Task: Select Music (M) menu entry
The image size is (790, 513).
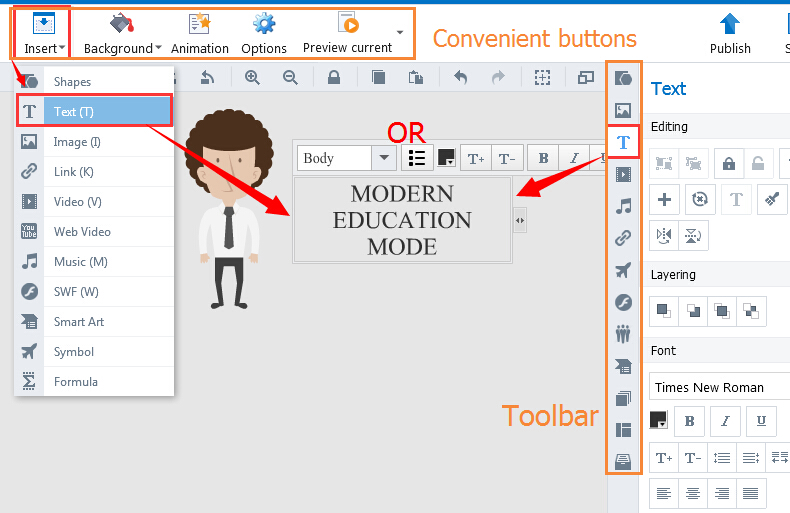Action: [x=94, y=262]
